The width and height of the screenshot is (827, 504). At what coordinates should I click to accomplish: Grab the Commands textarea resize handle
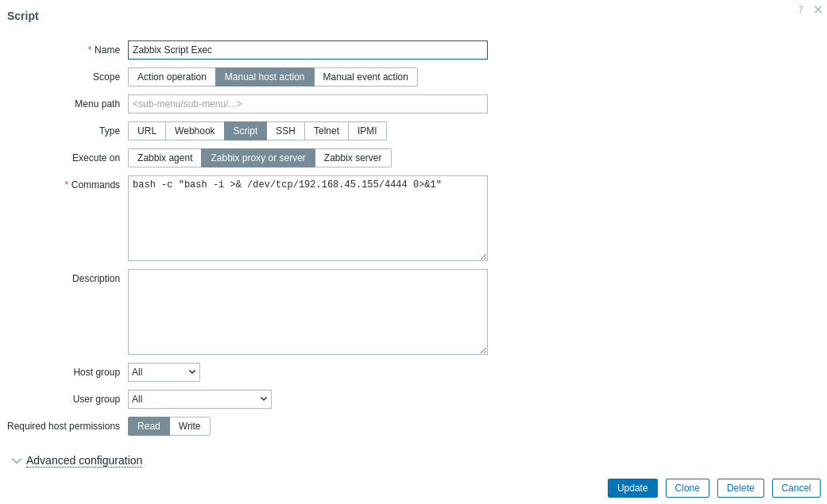pos(483,256)
